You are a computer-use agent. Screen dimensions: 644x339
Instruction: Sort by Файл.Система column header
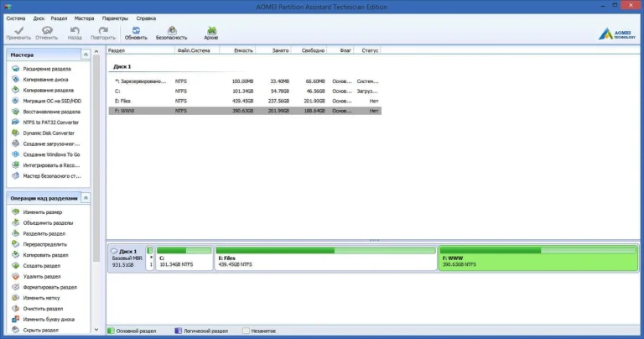197,50
